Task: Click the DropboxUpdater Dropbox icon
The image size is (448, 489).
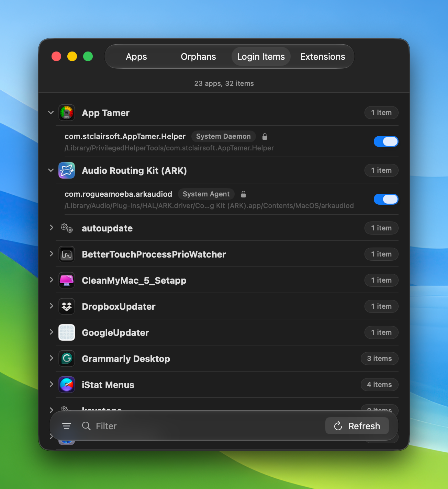Action: 67,306
